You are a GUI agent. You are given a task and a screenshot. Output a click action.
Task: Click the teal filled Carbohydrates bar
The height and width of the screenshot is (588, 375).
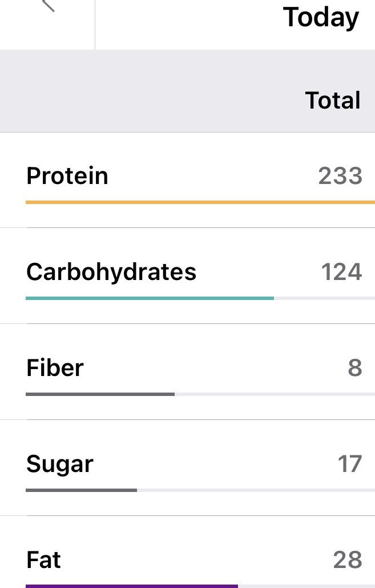(150, 298)
